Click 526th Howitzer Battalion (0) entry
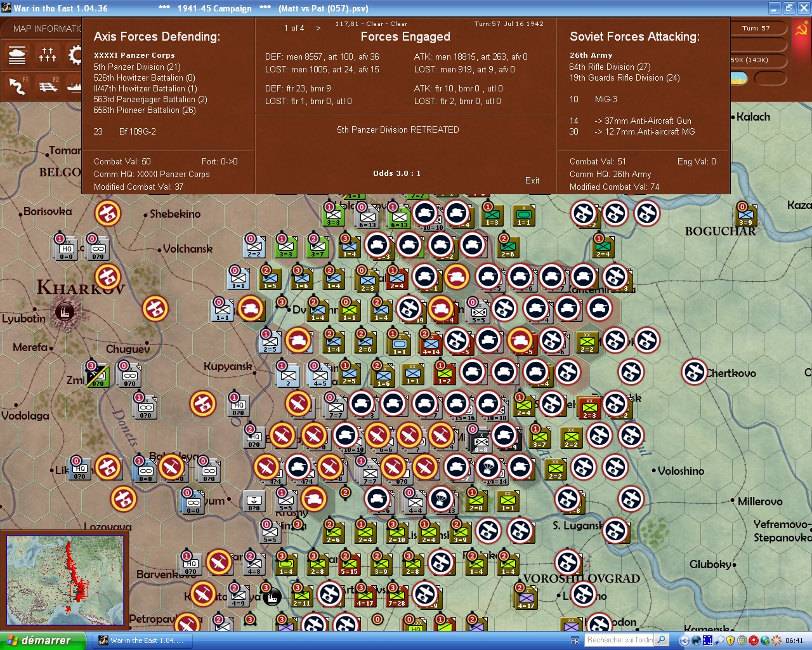The width and height of the screenshot is (812, 650). 144,77
